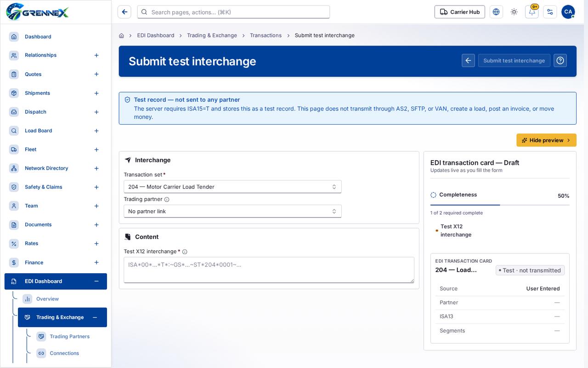Click the Test · not transmitted badge

click(530, 270)
